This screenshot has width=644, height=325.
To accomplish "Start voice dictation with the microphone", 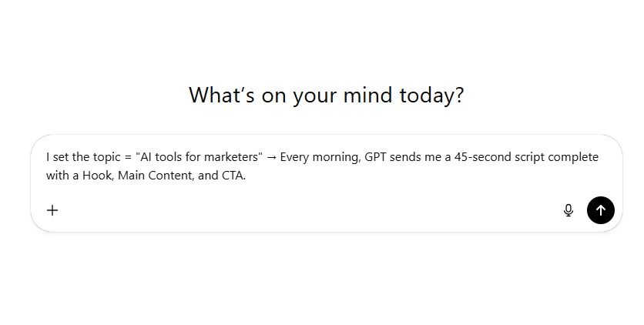I will tap(569, 210).
